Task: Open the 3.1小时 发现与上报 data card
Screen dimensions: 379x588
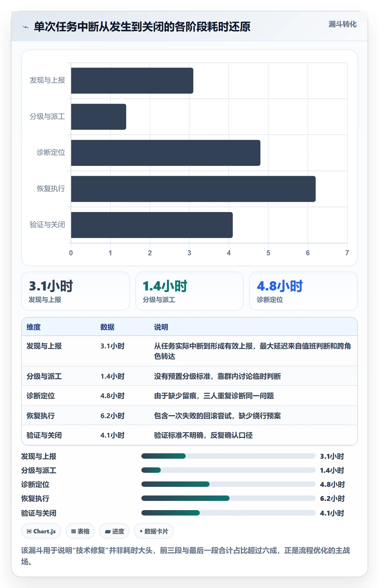Action: (76, 291)
